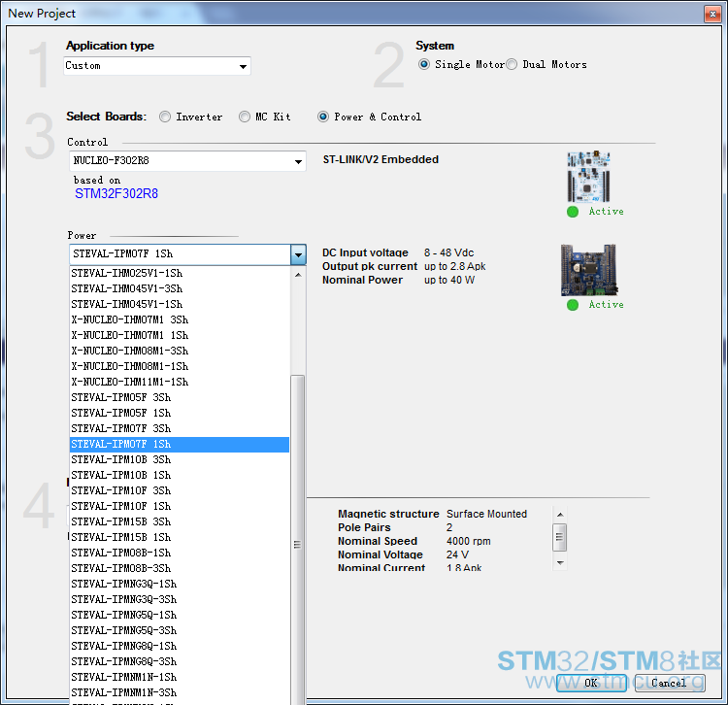Select STEVAL-IPMNG8Q-3Sh list entry

[180, 662]
